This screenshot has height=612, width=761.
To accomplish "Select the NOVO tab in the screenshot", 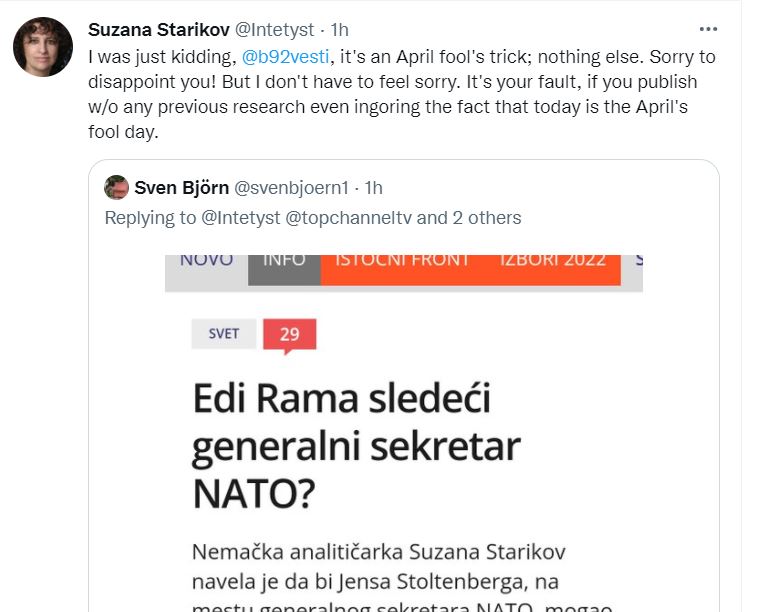I will 206,262.
